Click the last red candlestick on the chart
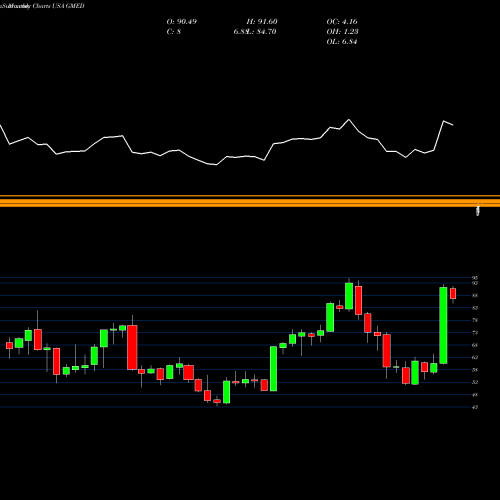Image resolution: width=500 pixels, height=500 pixels. pos(453,294)
